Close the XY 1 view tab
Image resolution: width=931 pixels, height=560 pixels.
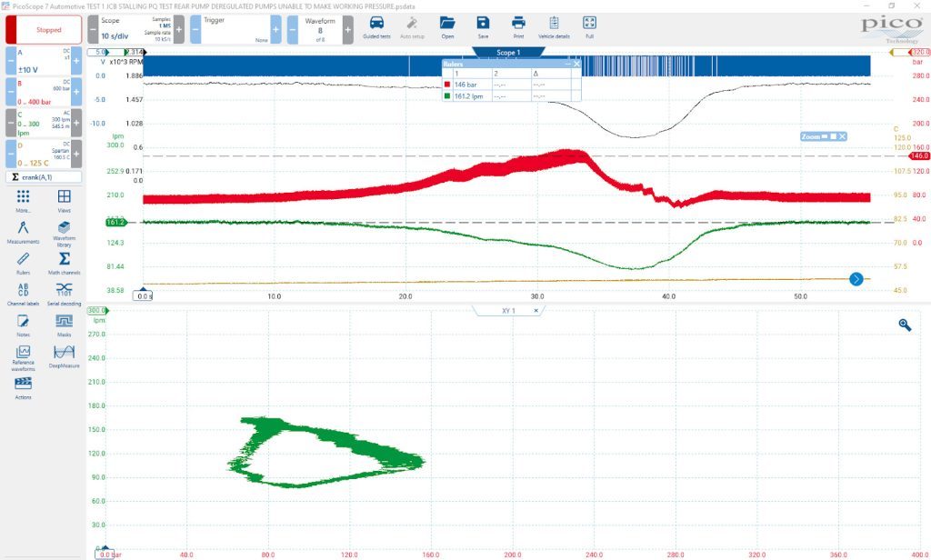click(536, 311)
